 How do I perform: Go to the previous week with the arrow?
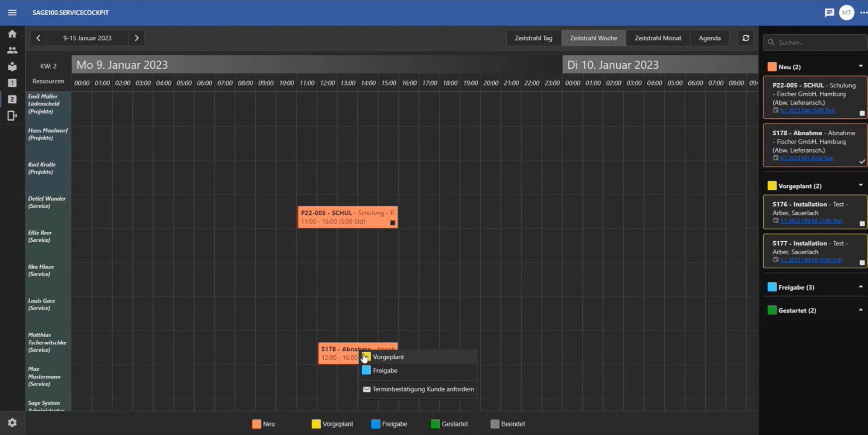(38, 38)
